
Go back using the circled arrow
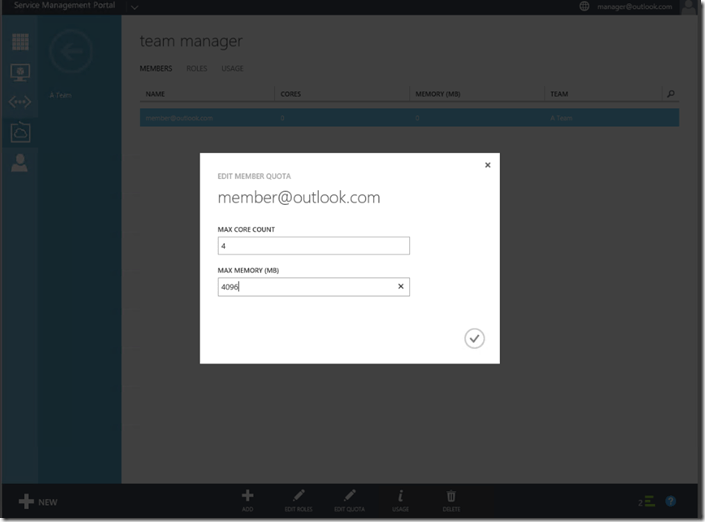(71, 51)
